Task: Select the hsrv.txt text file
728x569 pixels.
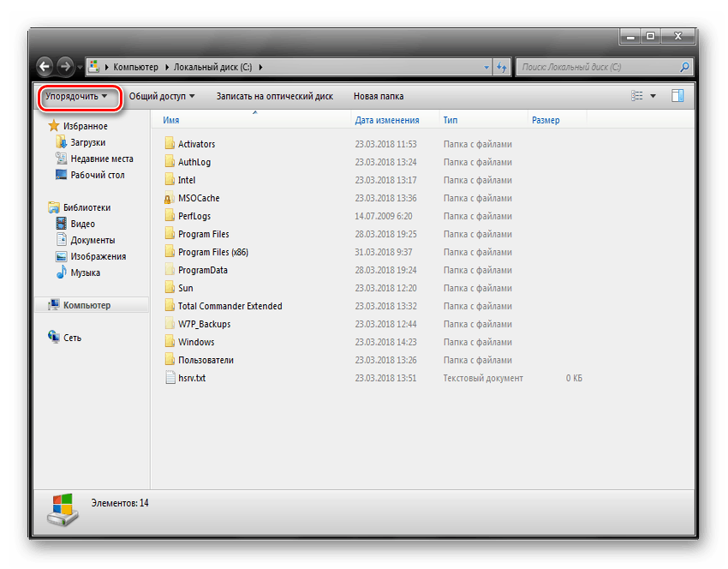Action: (x=191, y=378)
